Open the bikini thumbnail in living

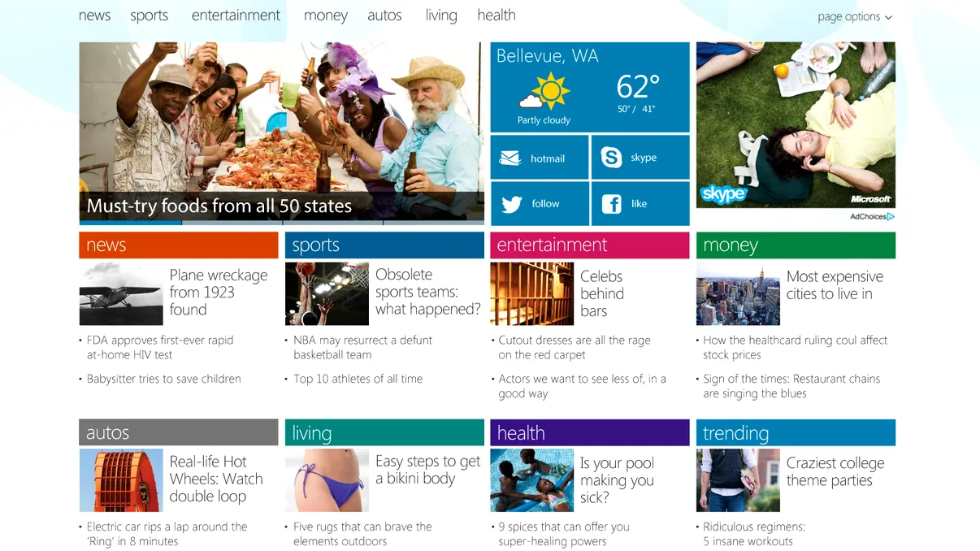[327, 480]
